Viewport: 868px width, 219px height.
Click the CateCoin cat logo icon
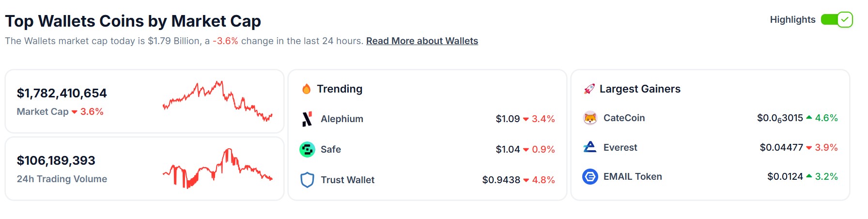[x=590, y=118]
